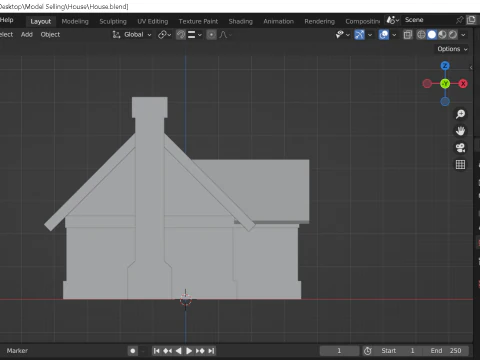Open the Help menu

tap(7, 20)
